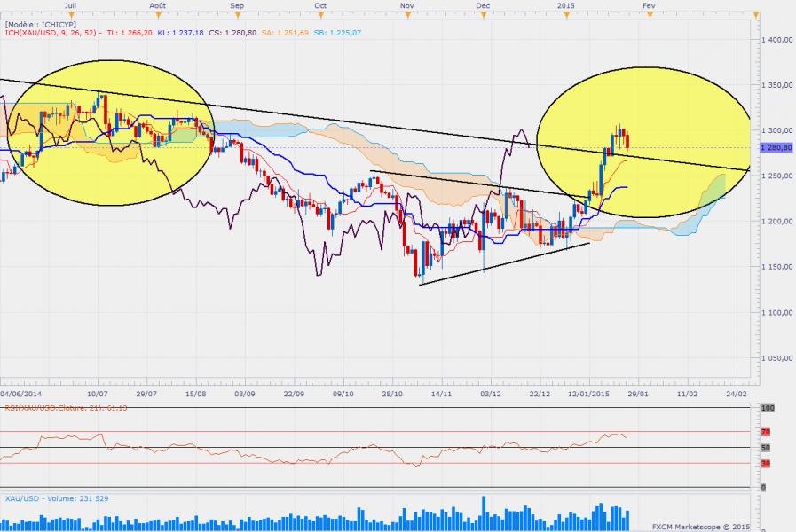Click the 10/07 date label
The width and height of the screenshot is (796, 532).
point(97,394)
